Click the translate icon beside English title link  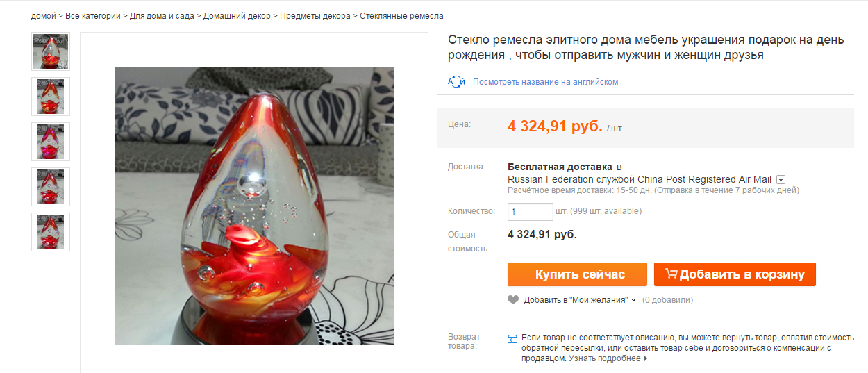point(456,81)
